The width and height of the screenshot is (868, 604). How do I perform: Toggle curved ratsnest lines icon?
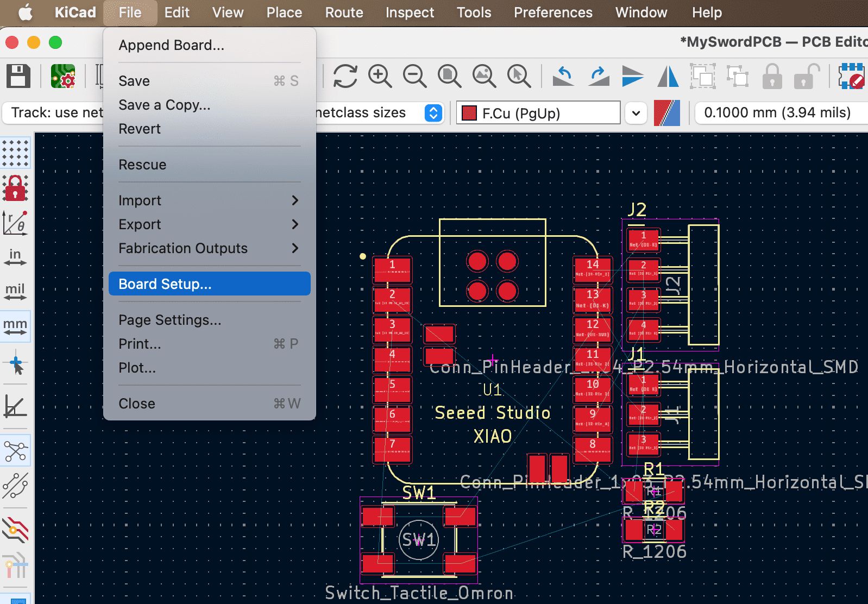(16, 486)
